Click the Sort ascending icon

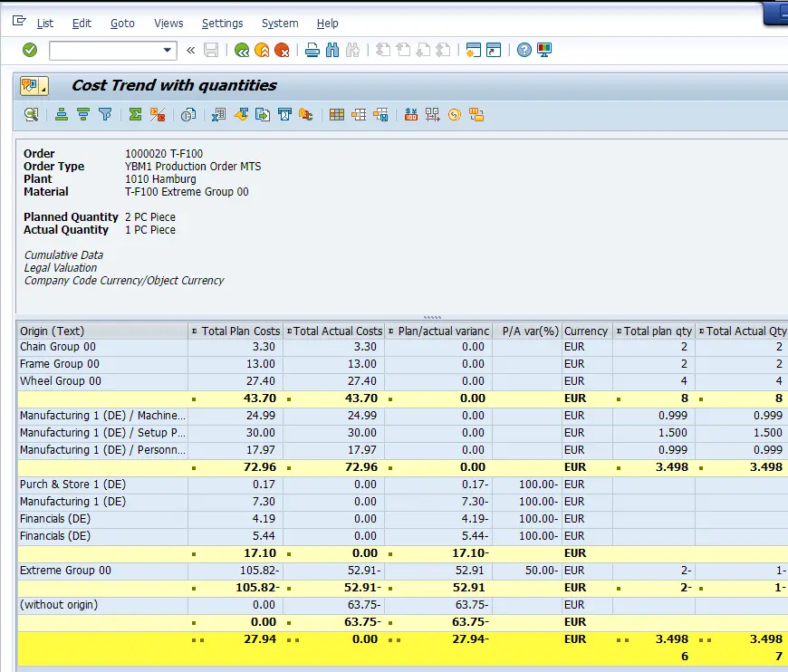[62, 114]
